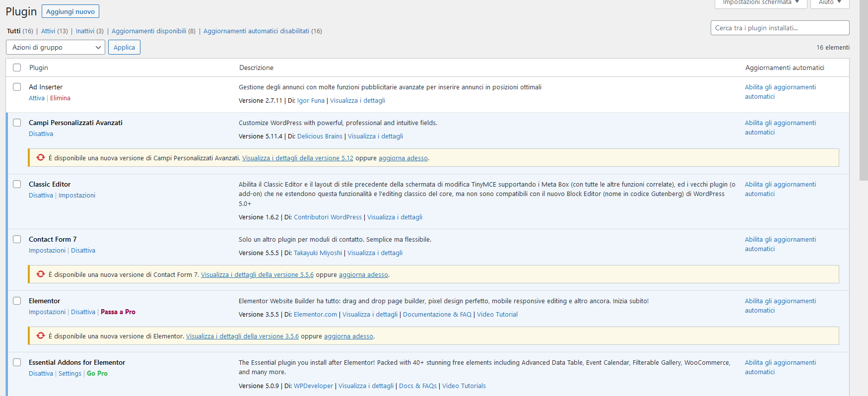Sort by clicking Plugin column header
This screenshot has width=868, height=396.
point(39,67)
